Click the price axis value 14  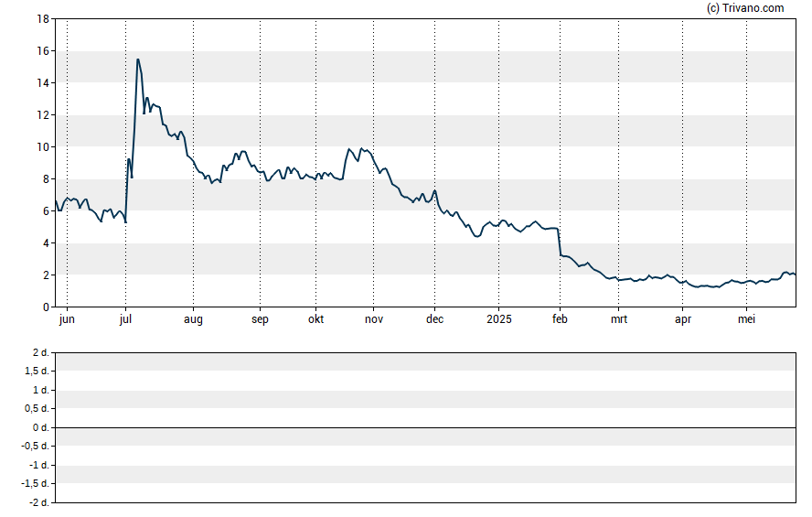click(43, 83)
